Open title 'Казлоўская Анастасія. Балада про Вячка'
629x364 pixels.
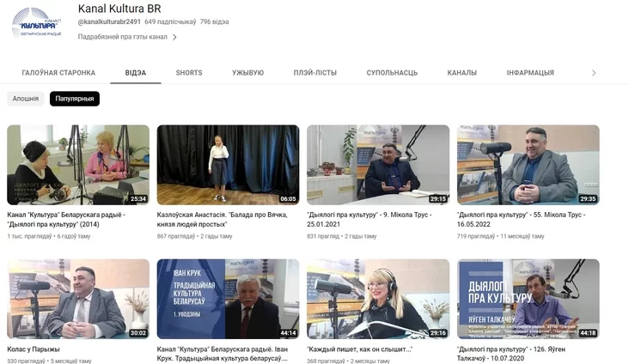pyautogui.click(x=223, y=220)
